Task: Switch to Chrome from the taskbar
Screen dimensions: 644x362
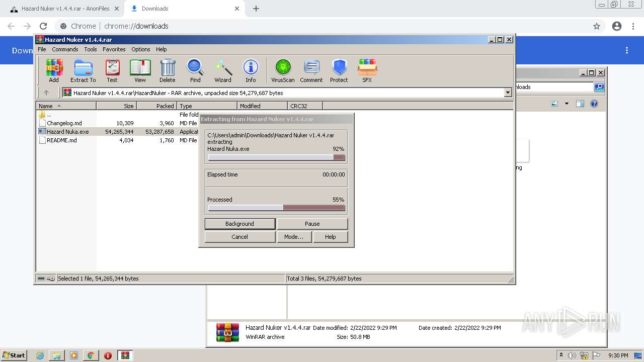Action: point(91,355)
